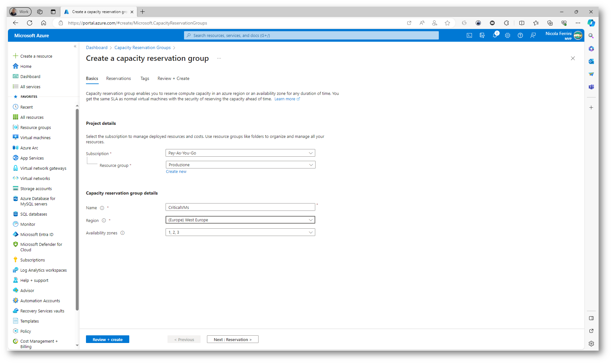Switch to Review + Create tab
The height and width of the screenshot is (364, 612).
pyautogui.click(x=173, y=78)
